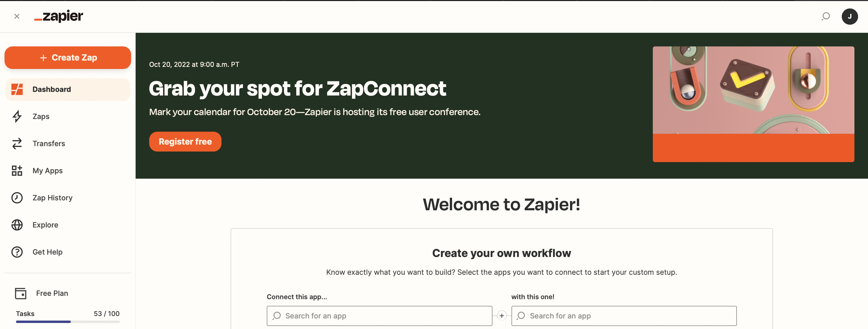Click the Tasks usage progress bar
The width and height of the screenshot is (868, 329).
(68, 321)
